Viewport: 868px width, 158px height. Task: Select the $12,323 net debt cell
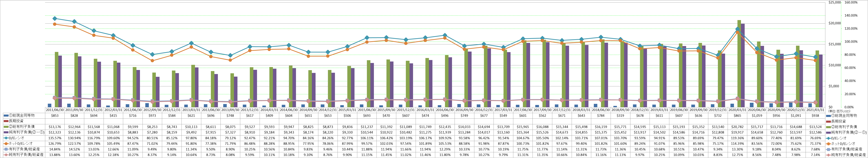click(55, 132)
